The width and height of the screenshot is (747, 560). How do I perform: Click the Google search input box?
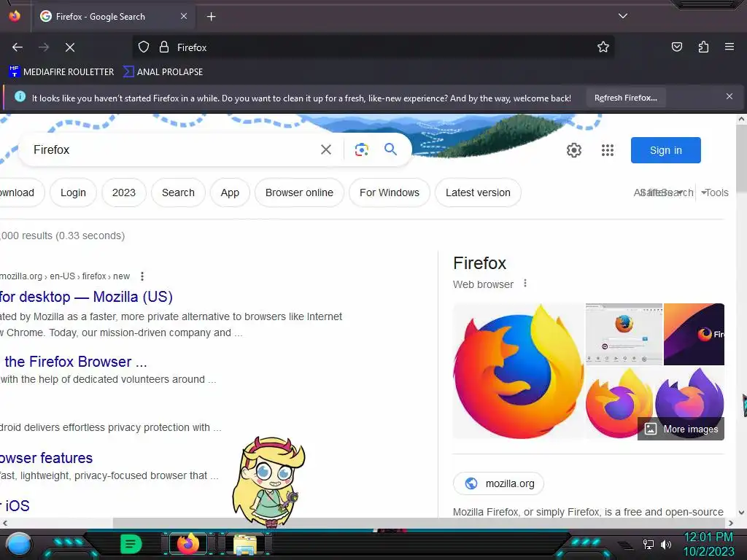click(171, 149)
